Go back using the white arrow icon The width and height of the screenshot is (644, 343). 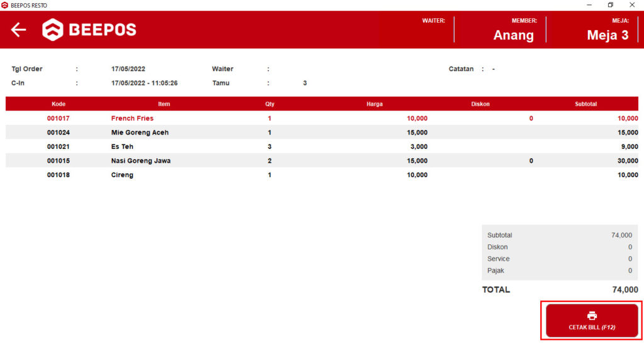click(x=18, y=30)
